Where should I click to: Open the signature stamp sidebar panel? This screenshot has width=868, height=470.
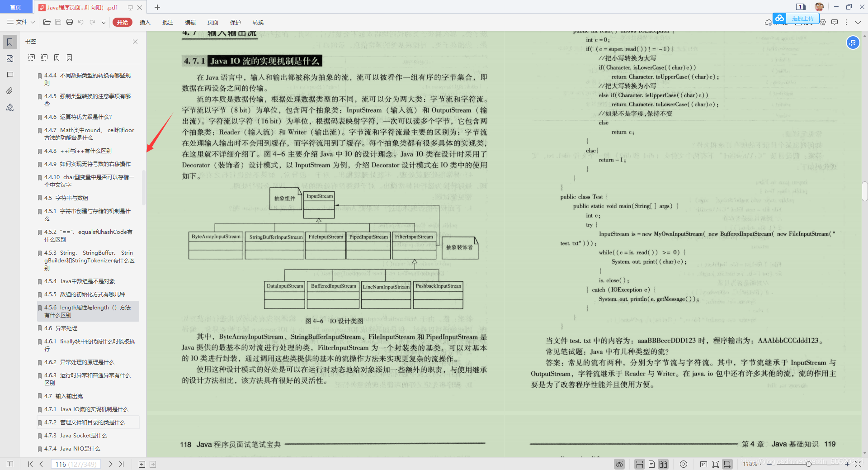click(10, 107)
